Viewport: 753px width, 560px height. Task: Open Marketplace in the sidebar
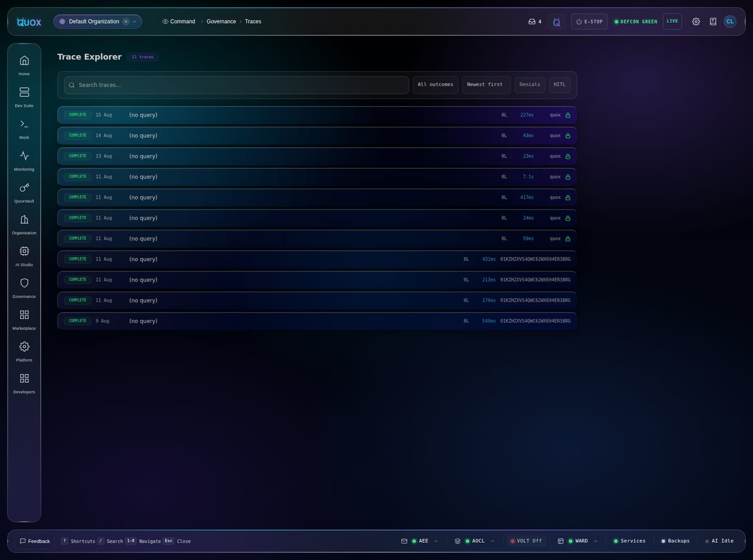point(24,319)
